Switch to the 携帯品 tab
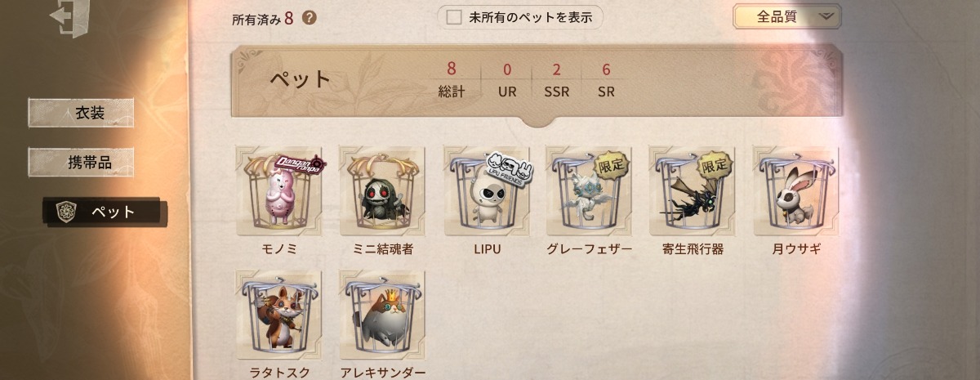Viewport: 980px width, 380px height. (x=81, y=162)
